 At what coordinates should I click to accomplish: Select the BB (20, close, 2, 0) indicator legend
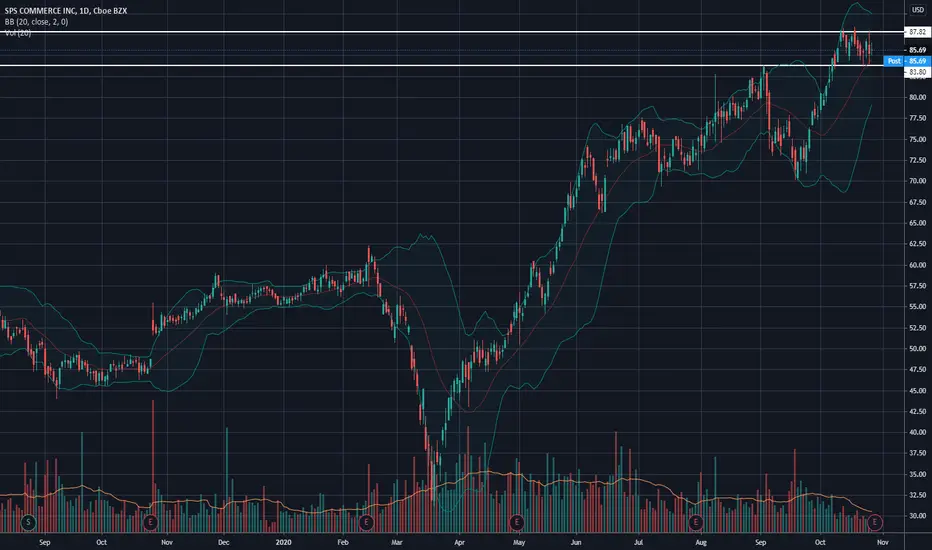pos(36,22)
